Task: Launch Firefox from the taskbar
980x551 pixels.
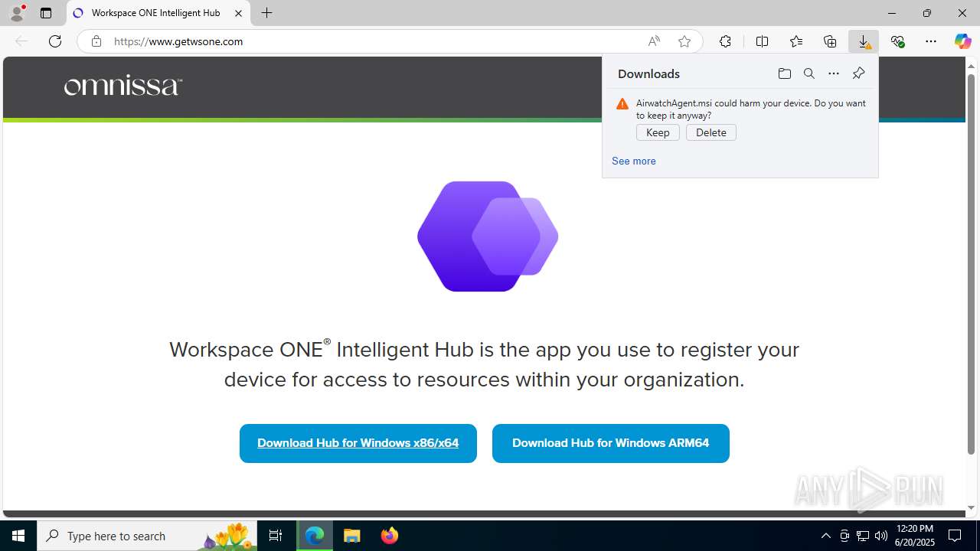Action: pos(390,536)
